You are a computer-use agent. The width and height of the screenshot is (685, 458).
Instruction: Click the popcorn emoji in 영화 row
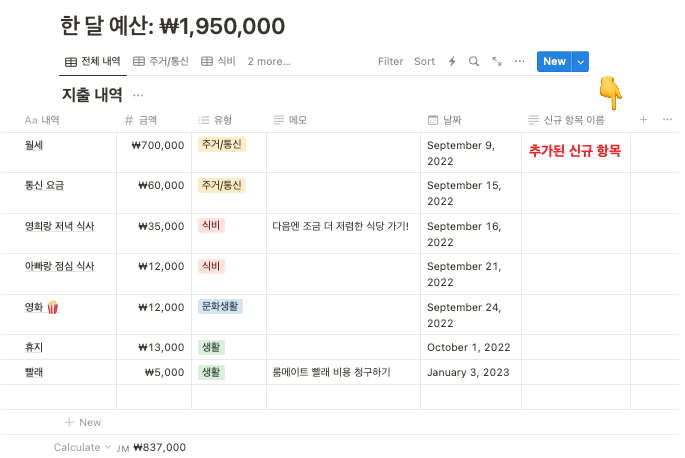[53, 307]
